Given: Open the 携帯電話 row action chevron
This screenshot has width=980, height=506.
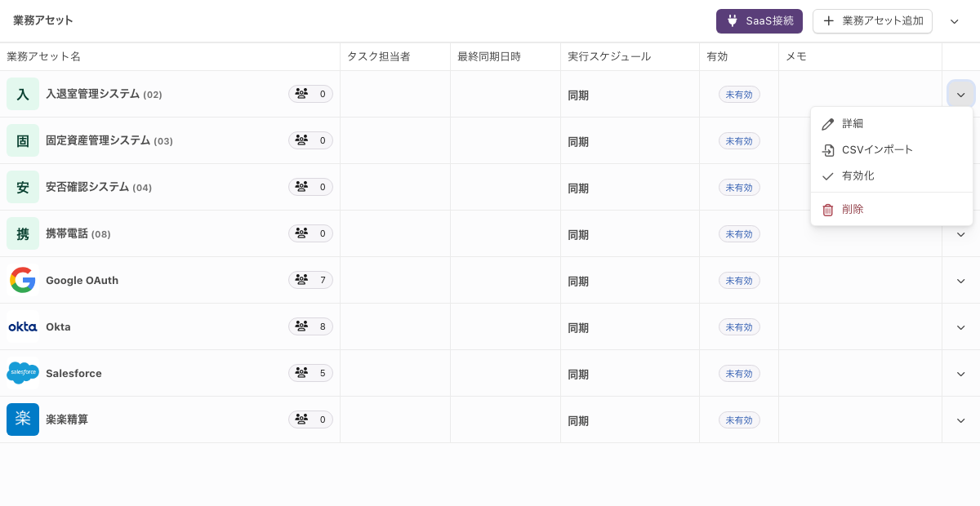Looking at the screenshot, I should (960, 234).
